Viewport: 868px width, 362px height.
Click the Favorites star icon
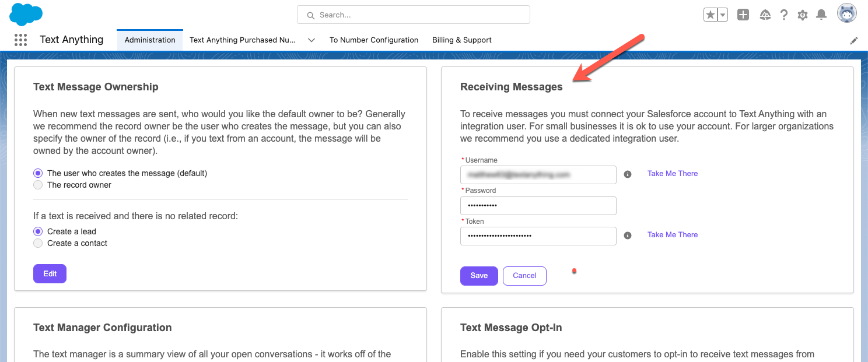710,15
